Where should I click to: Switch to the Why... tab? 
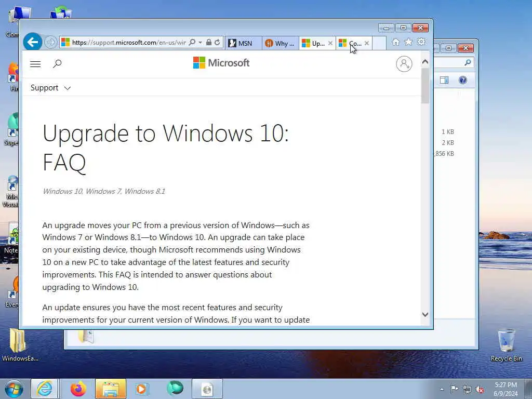tap(280, 43)
